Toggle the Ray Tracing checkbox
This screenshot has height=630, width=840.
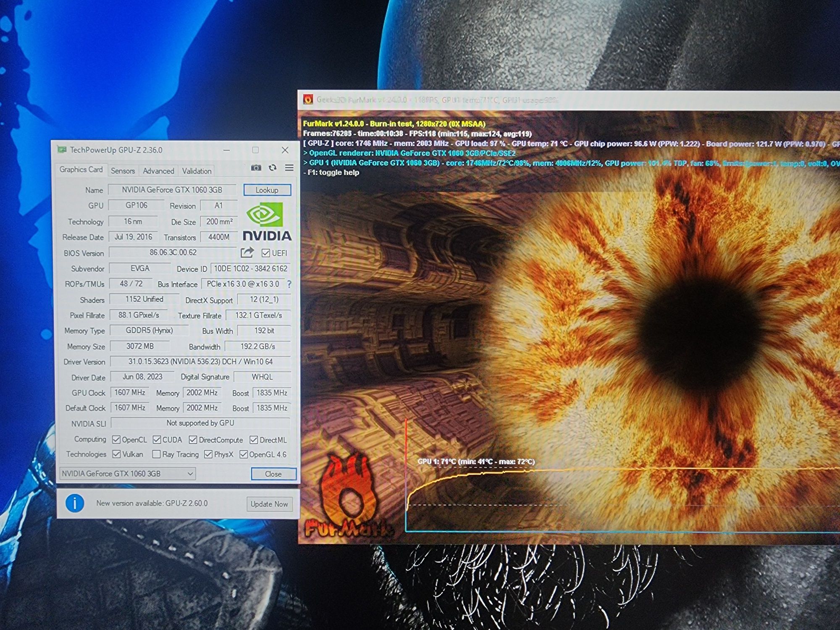(156, 454)
